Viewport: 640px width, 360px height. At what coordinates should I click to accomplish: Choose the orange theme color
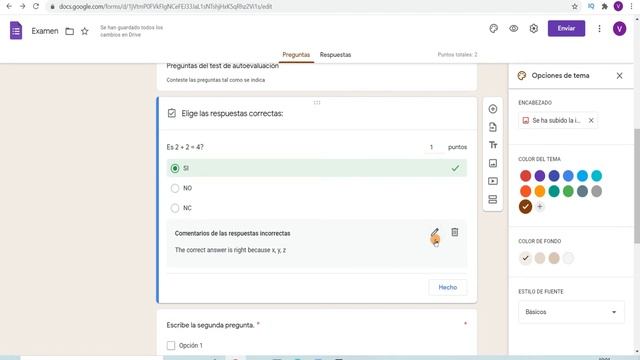[x=540, y=191]
